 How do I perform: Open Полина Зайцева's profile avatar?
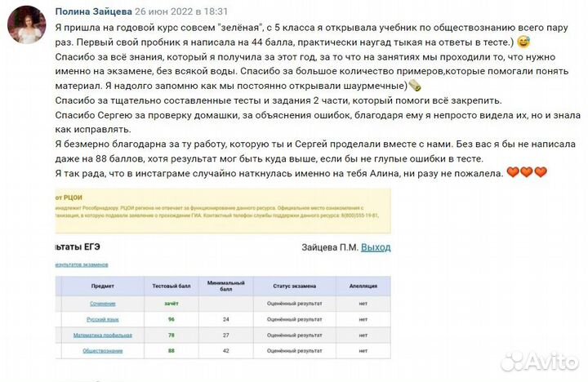tap(27, 24)
